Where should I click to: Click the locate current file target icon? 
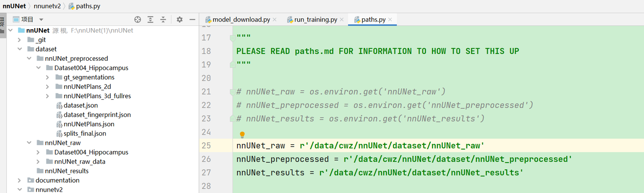138,19
